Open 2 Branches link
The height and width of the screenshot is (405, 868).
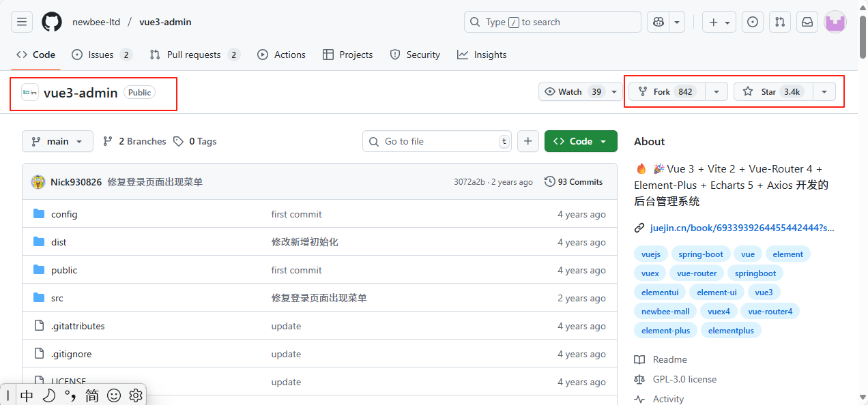coord(134,141)
